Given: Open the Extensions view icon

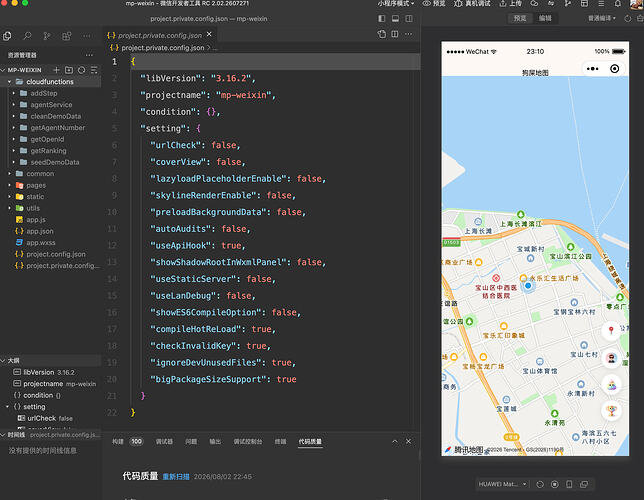Looking at the screenshot, I should click(x=67, y=36).
